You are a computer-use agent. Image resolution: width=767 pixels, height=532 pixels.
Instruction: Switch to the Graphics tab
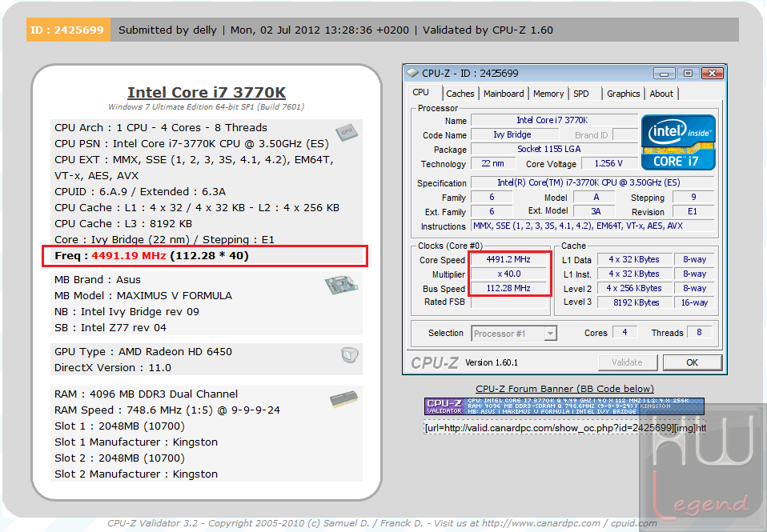point(623,94)
